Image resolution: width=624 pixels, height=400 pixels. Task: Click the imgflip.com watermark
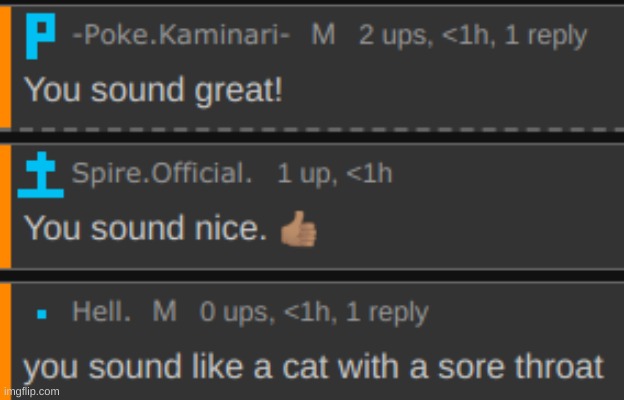click(x=31, y=392)
